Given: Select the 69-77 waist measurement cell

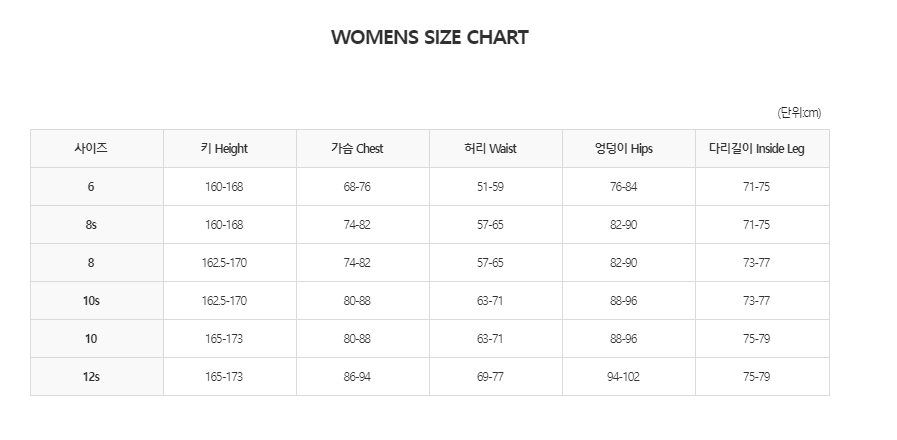Looking at the screenshot, I should point(490,377).
